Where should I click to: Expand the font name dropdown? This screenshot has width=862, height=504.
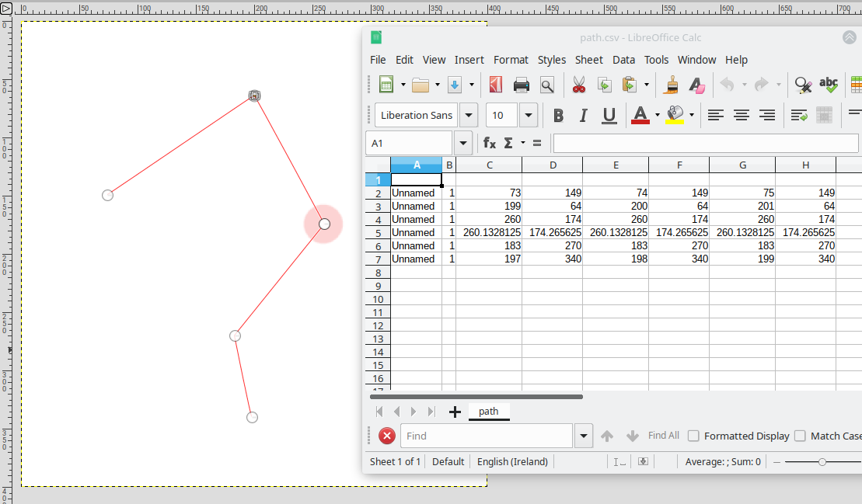click(x=469, y=115)
